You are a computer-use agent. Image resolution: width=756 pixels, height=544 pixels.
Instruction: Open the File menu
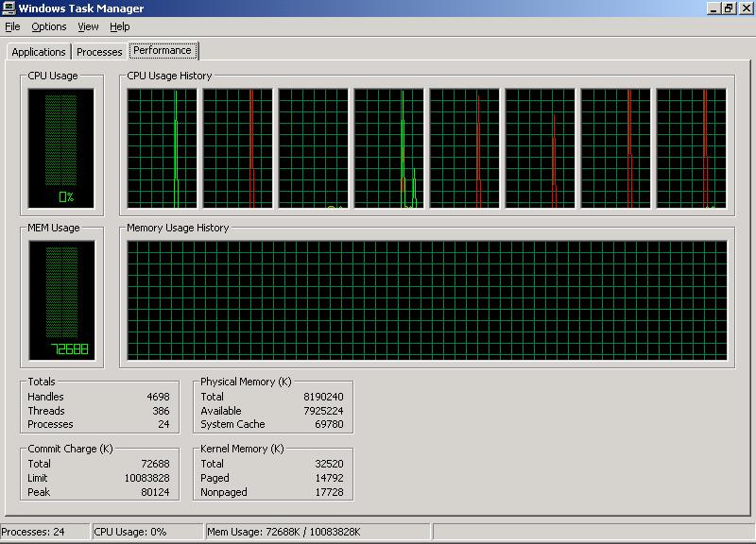(x=13, y=26)
